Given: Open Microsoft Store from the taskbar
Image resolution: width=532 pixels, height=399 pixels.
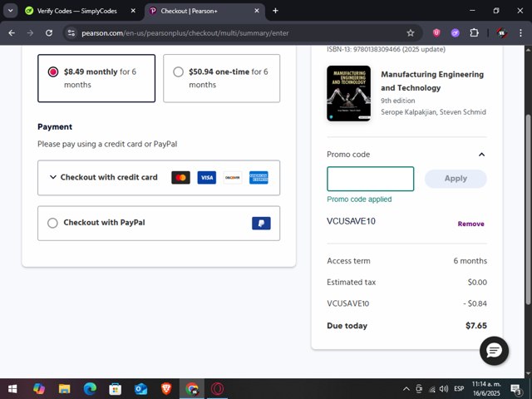Looking at the screenshot, I should [115, 389].
